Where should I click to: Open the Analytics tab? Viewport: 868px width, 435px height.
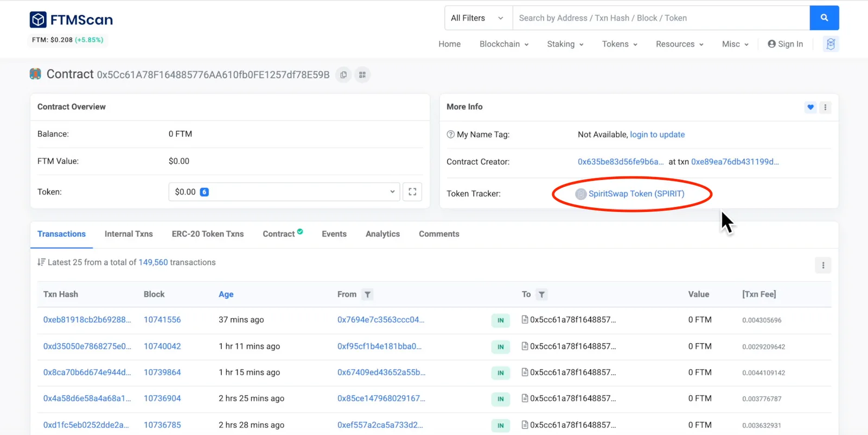382,234
